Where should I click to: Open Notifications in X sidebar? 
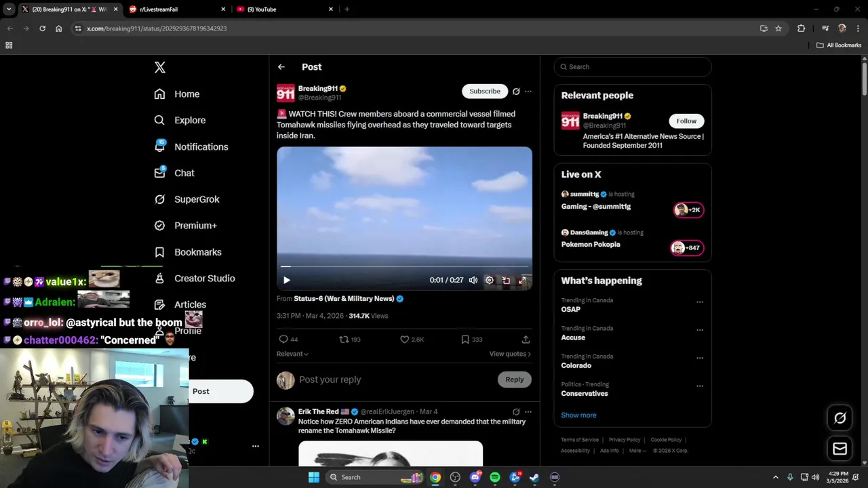click(191, 146)
